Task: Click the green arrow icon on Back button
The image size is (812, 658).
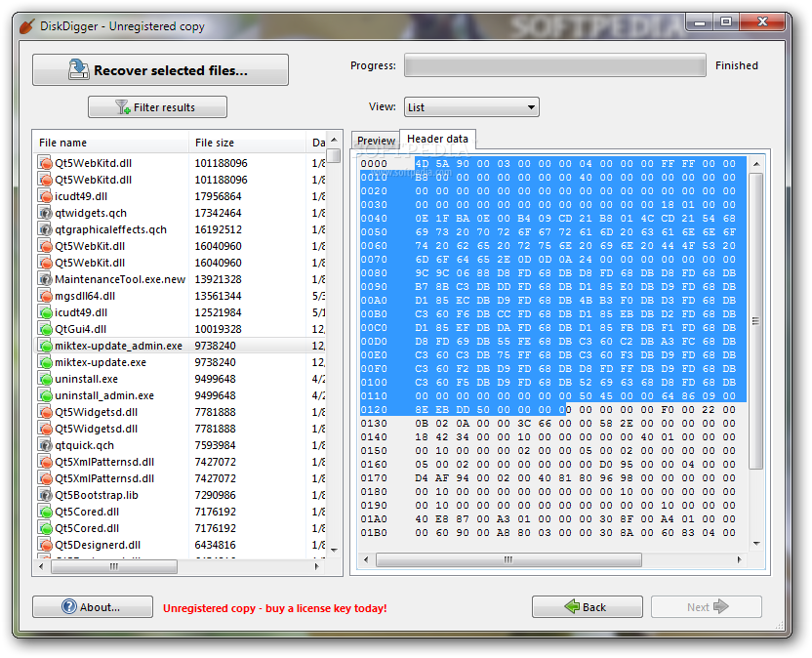Action: 572,606
